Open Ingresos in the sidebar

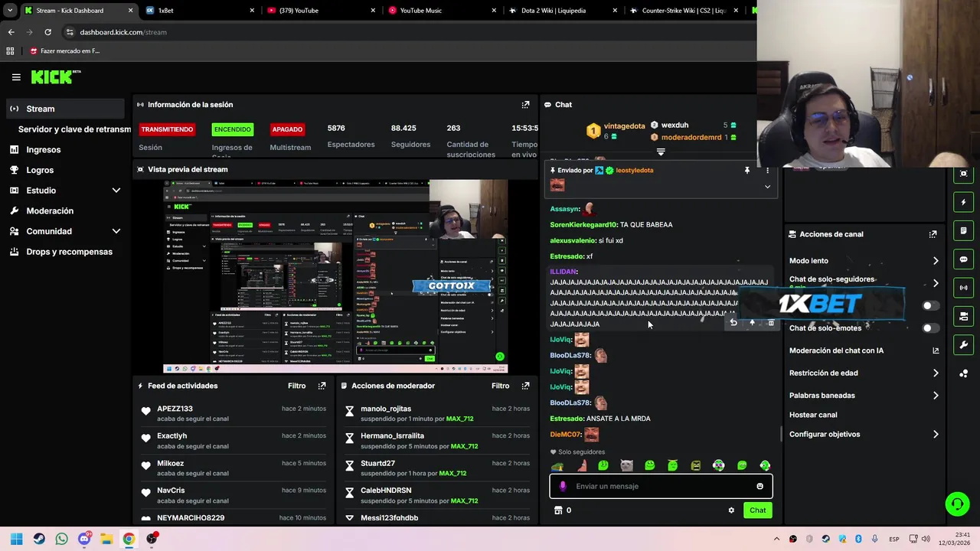tap(43, 150)
